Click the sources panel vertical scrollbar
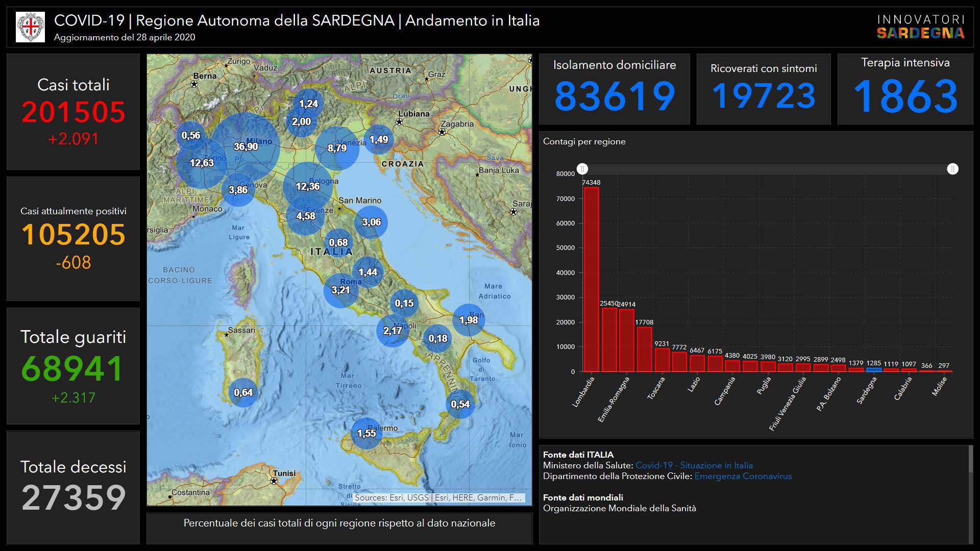This screenshot has width=980, height=551. pos(970,459)
